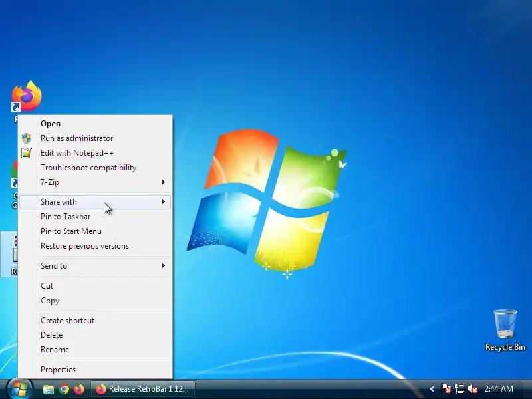Choose Copy from context menu
The image size is (532, 399).
point(95,301)
